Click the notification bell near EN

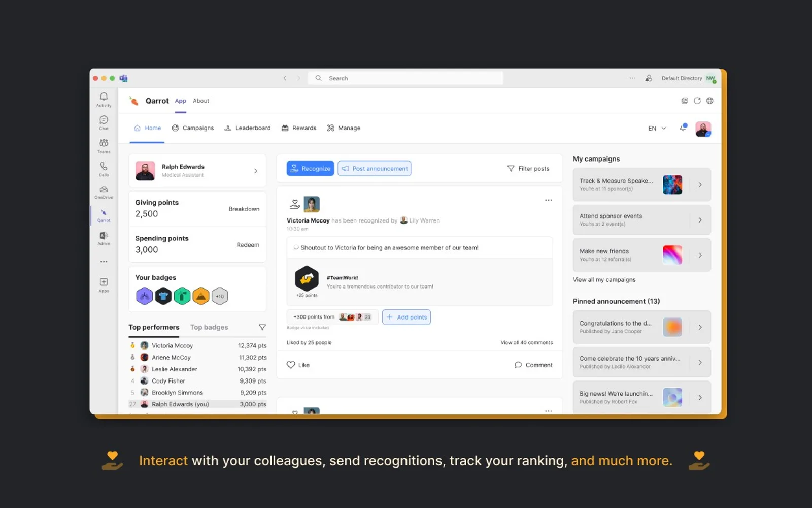[683, 128]
